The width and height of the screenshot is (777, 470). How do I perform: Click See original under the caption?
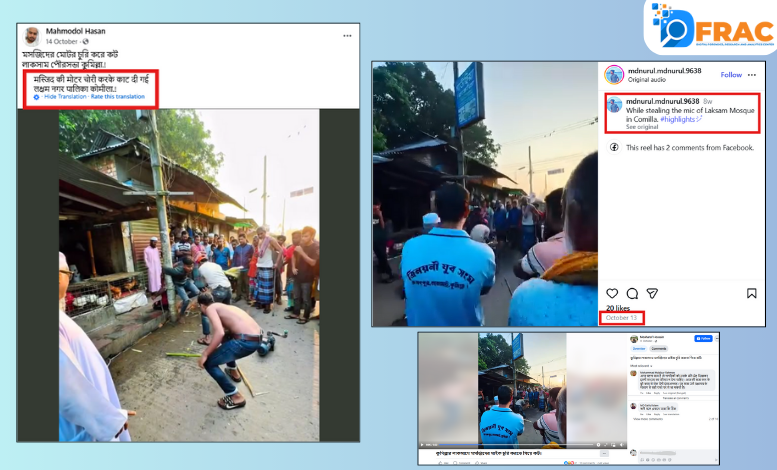(x=643, y=128)
